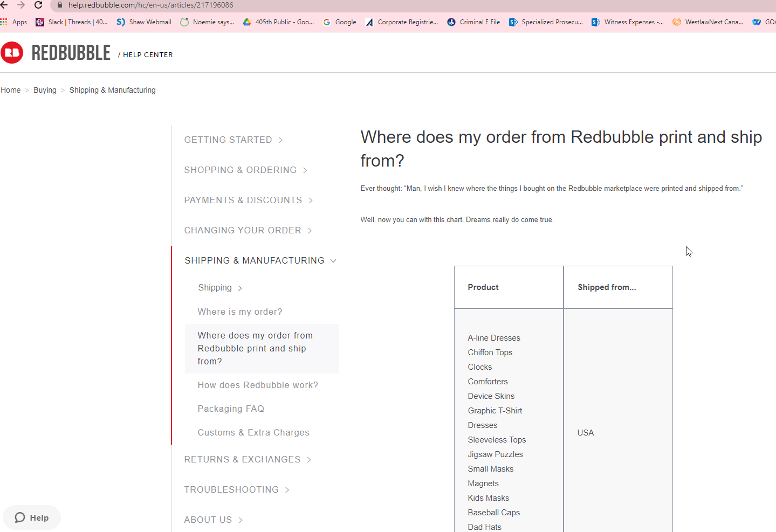Click 'Chiffon Tops' in the table

pos(490,353)
